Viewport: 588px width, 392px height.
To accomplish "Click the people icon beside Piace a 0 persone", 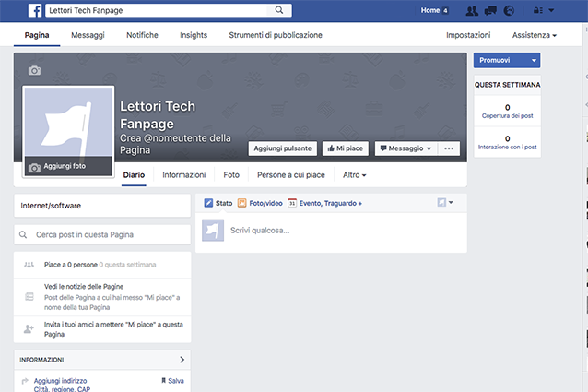I will click(x=29, y=265).
